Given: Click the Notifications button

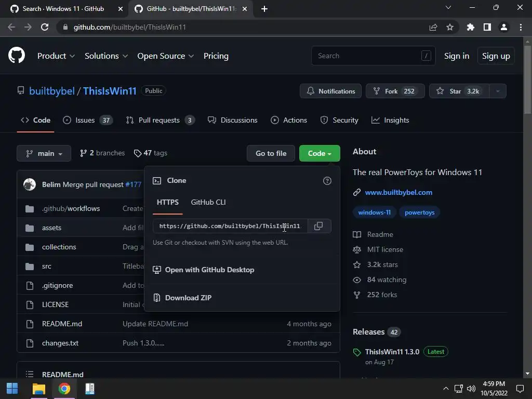Looking at the screenshot, I should [x=331, y=91].
